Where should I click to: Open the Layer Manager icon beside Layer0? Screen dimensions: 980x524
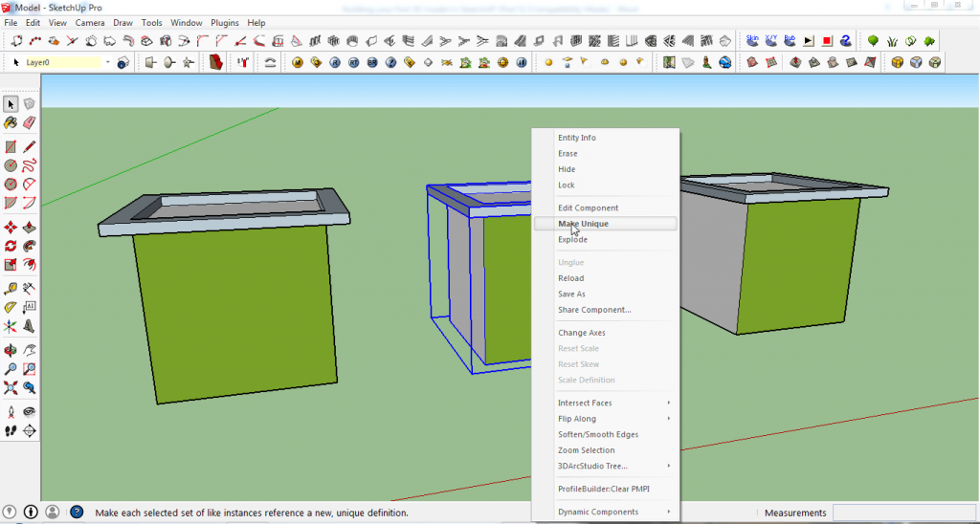pyautogui.click(x=123, y=62)
